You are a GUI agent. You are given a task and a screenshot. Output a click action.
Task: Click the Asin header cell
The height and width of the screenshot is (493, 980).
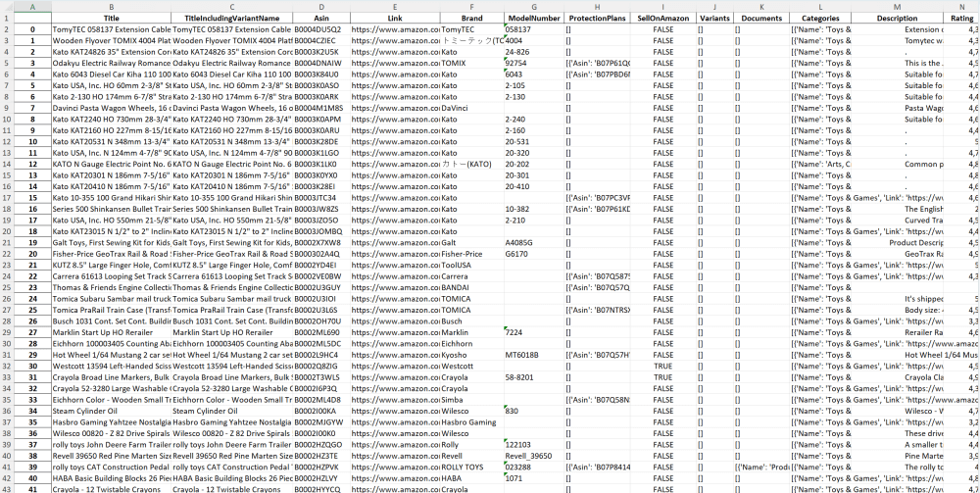click(x=321, y=18)
